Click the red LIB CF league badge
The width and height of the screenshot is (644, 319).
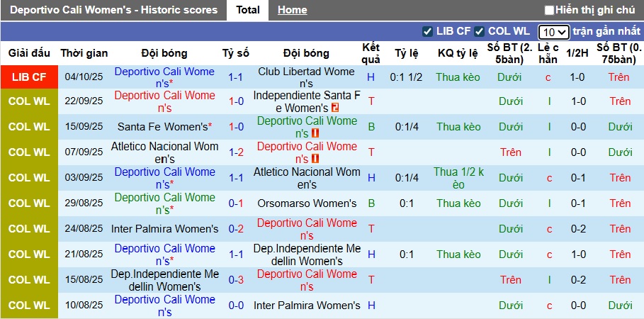pos(29,77)
